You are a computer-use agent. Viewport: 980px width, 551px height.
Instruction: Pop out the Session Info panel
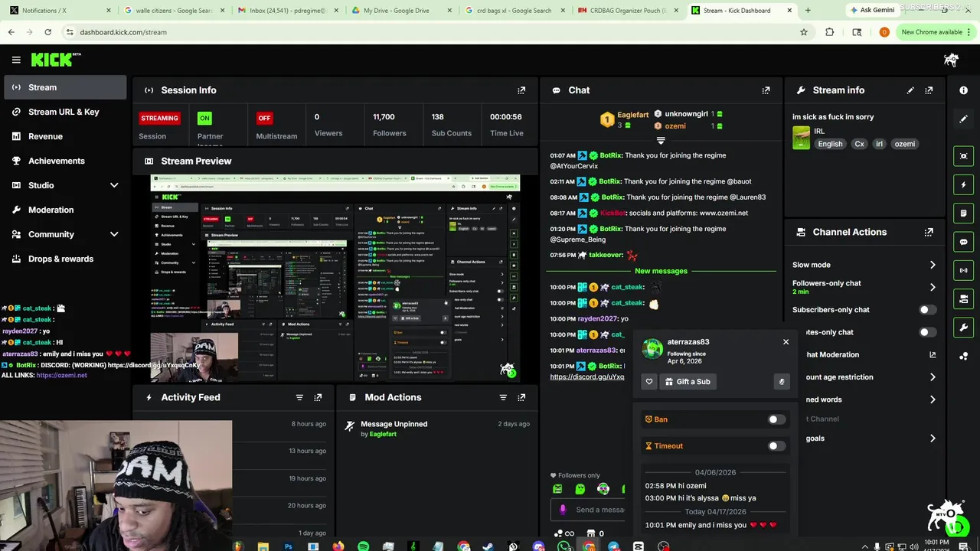pyautogui.click(x=521, y=90)
